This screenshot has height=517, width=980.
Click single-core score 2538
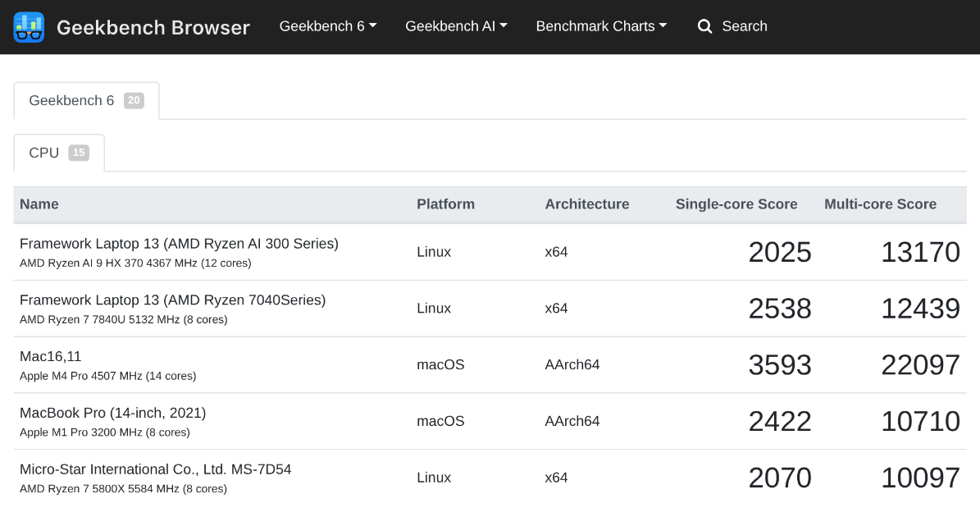[780, 309]
